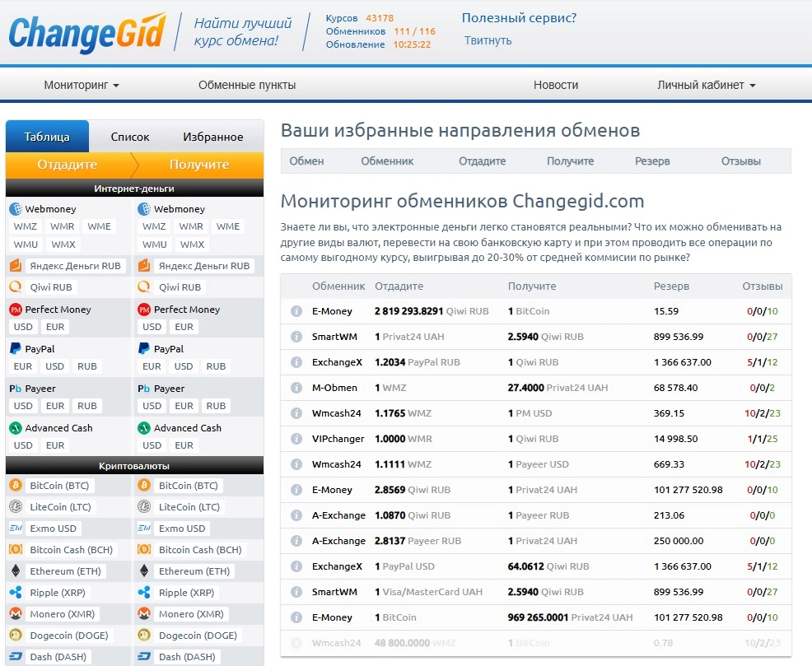Screen dimensions: 812x666
Task: Click Яндекс Деньги icon in Отдадите column
Action: click(x=16, y=265)
